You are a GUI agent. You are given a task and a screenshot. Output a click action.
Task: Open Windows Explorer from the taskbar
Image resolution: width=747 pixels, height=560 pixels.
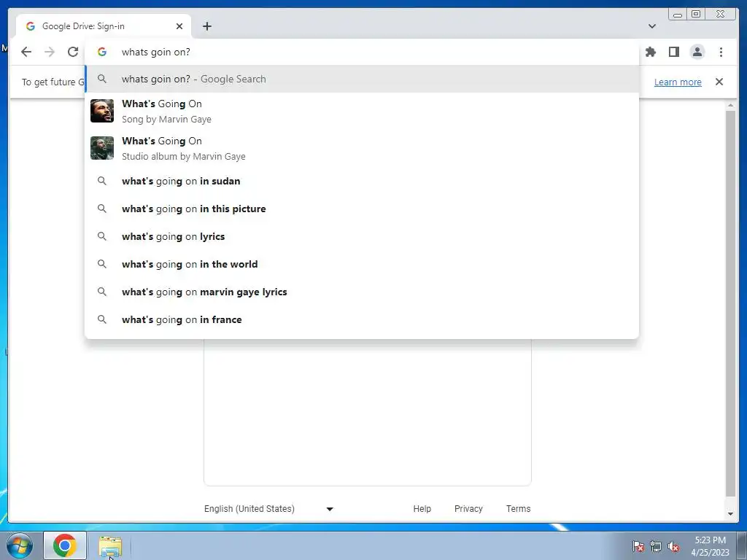click(110, 545)
